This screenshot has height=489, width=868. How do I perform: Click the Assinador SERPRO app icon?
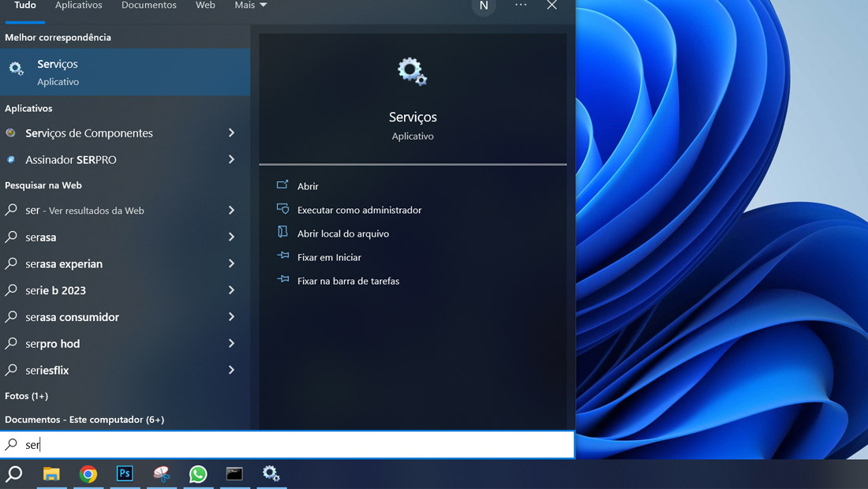pos(10,159)
